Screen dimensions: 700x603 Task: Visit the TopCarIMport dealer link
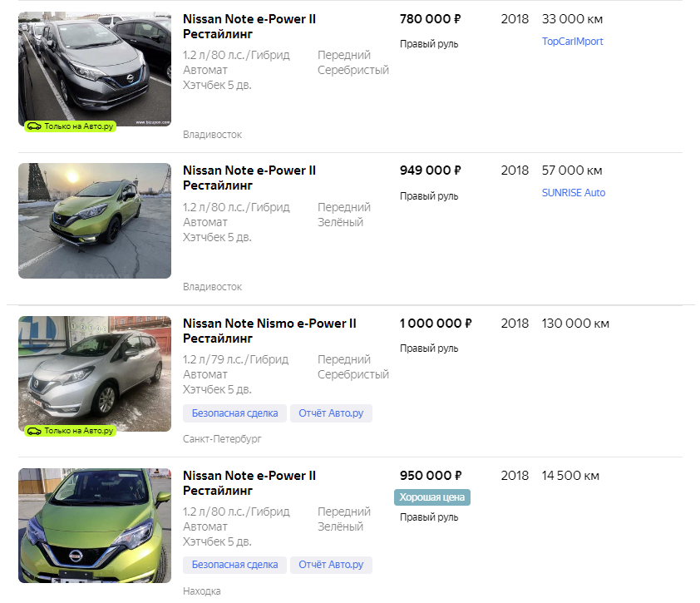572,41
